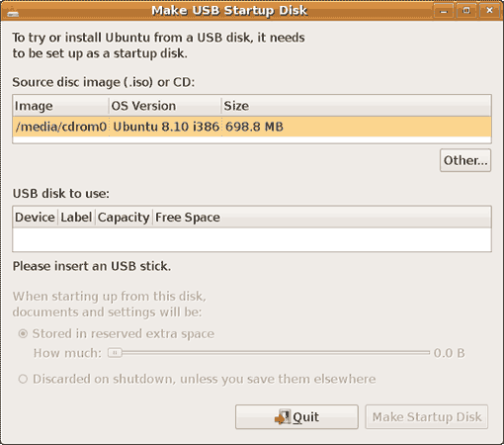Sort source list by Image column
The height and width of the screenshot is (445, 504).
tap(60, 106)
